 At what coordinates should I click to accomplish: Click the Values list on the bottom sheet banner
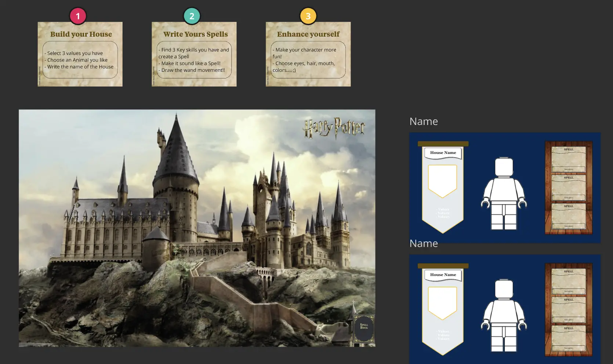click(x=443, y=335)
